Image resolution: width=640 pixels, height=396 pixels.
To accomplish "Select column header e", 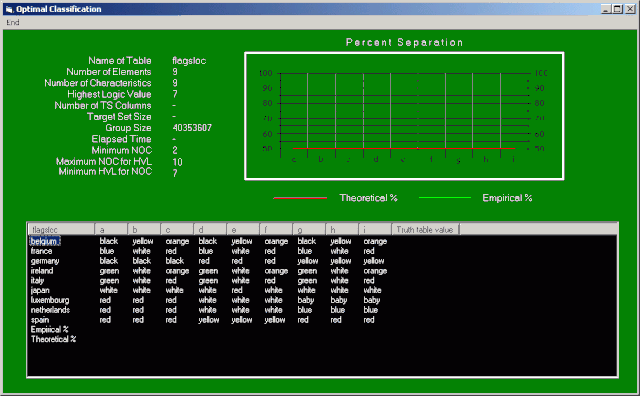I will pyautogui.click(x=243, y=229).
